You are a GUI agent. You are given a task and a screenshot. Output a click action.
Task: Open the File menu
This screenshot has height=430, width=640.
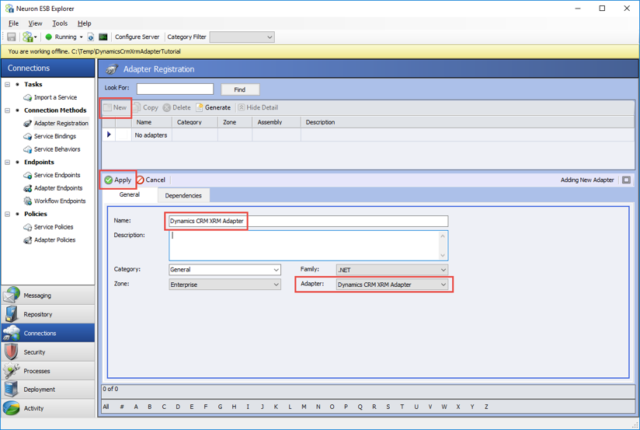point(13,23)
